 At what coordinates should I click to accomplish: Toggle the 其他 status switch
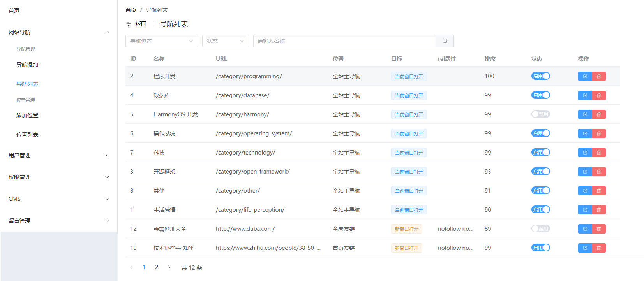541,190
